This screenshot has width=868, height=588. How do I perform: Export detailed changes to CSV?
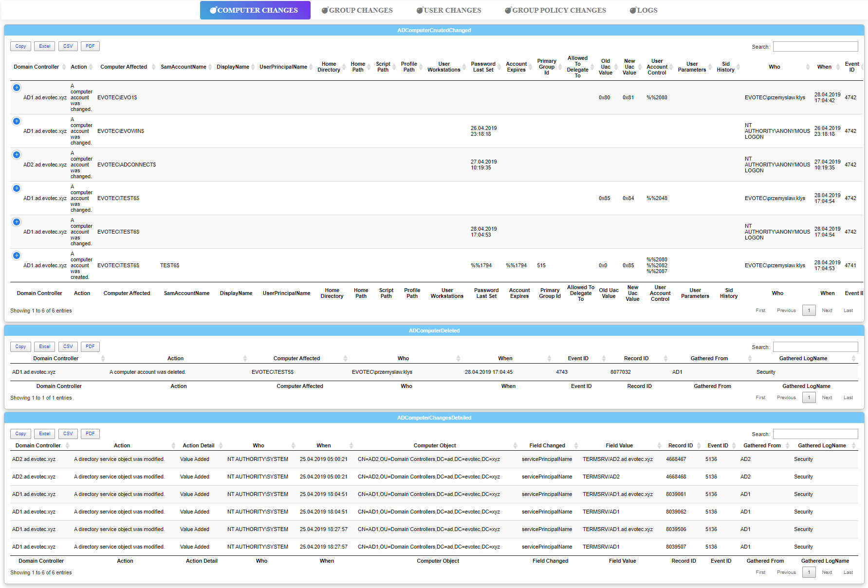68,433
